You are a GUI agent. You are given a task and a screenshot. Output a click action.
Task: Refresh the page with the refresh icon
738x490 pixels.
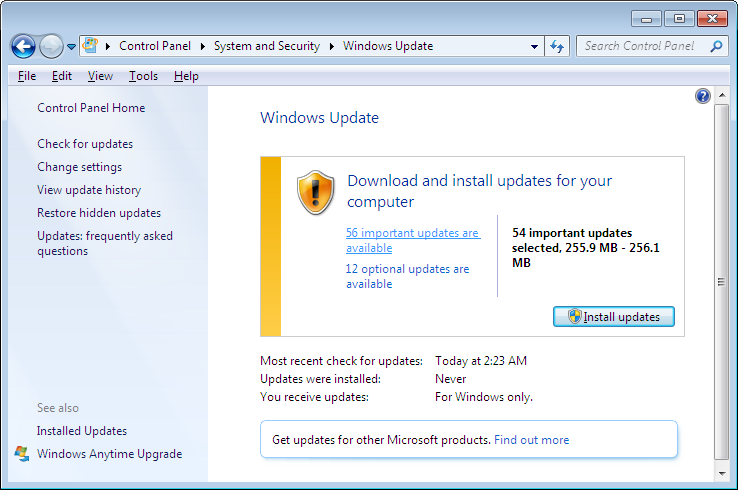coord(557,46)
